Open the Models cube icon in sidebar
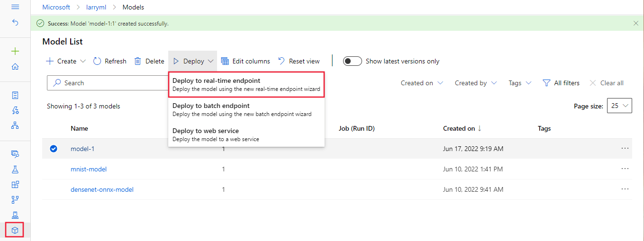 click(15, 230)
